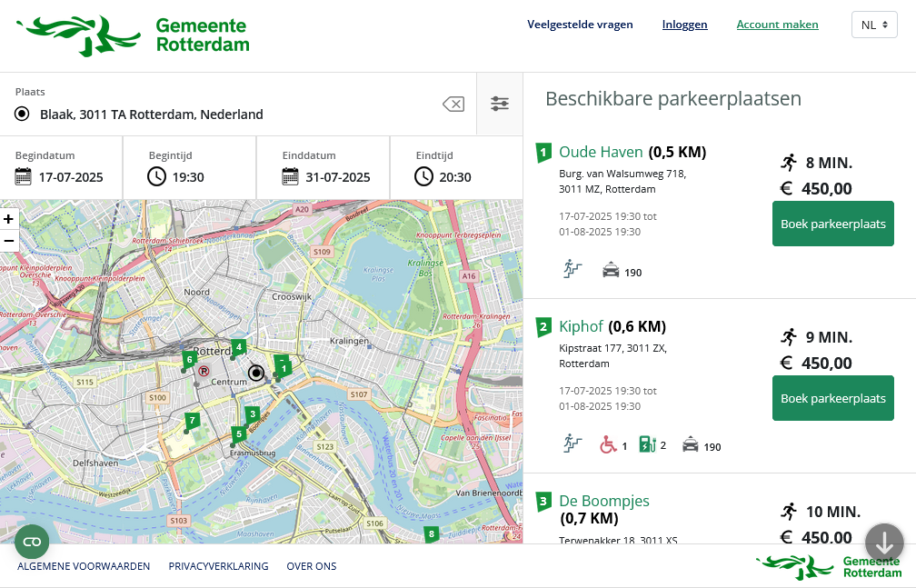Screen dimensions: 916x588
Task: Select map marker number 4
Action: click(238, 347)
